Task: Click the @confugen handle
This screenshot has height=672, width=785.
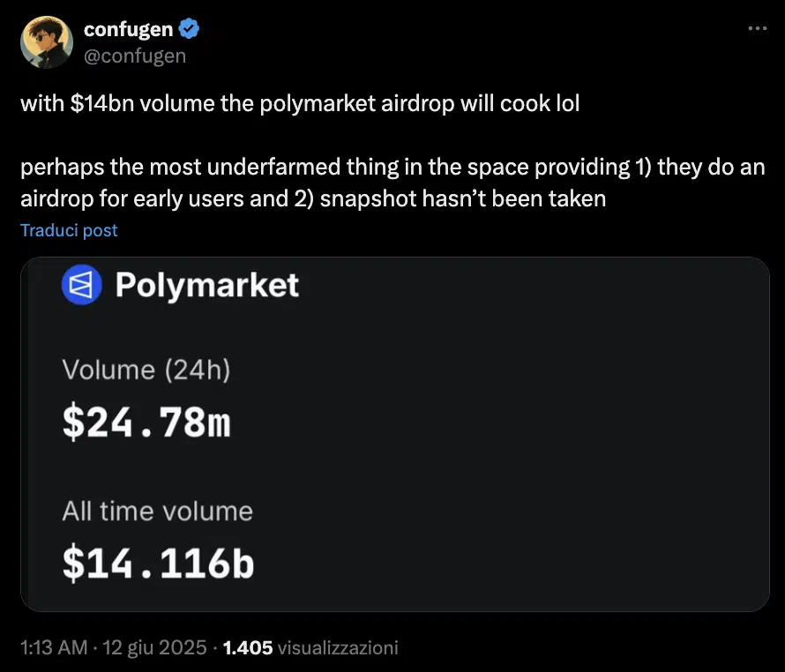Action: [134, 56]
